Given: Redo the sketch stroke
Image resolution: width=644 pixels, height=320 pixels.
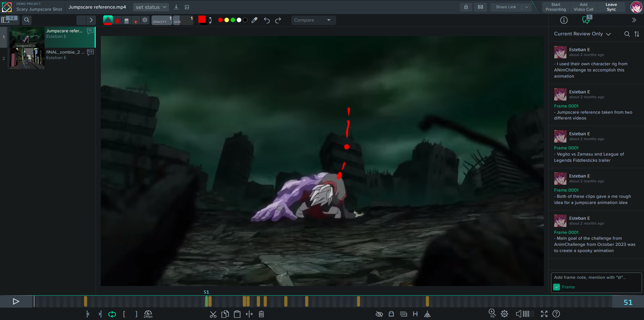Looking at the screenshot, I should pyautogui.click(x=278, y=20).
